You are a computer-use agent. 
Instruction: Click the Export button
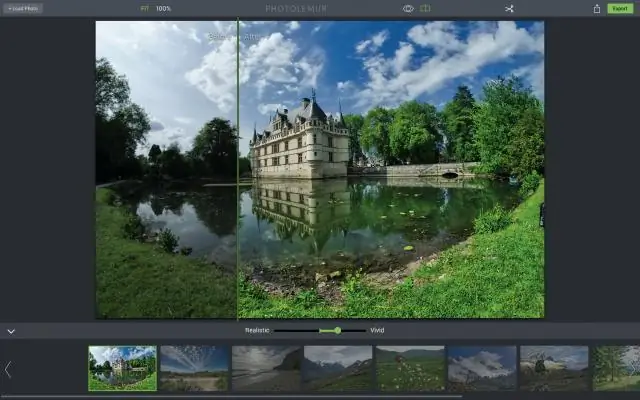(x=620, y=8)
